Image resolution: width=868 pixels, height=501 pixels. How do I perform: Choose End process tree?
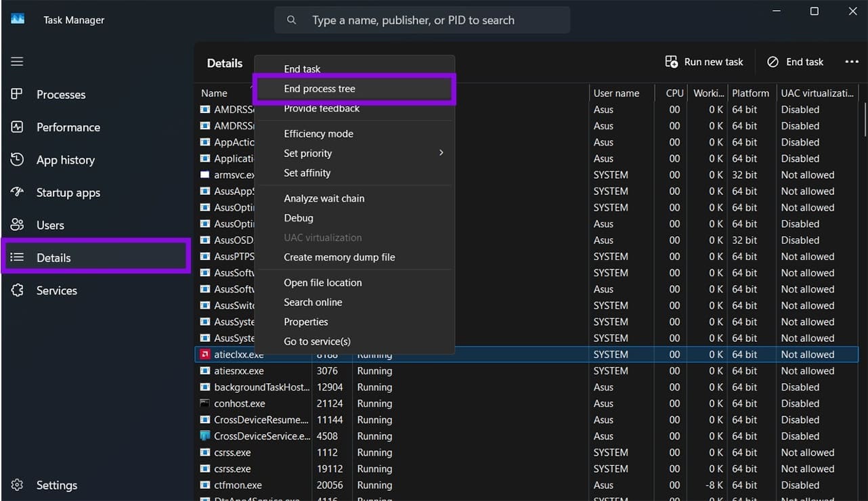tap(354, 89)
